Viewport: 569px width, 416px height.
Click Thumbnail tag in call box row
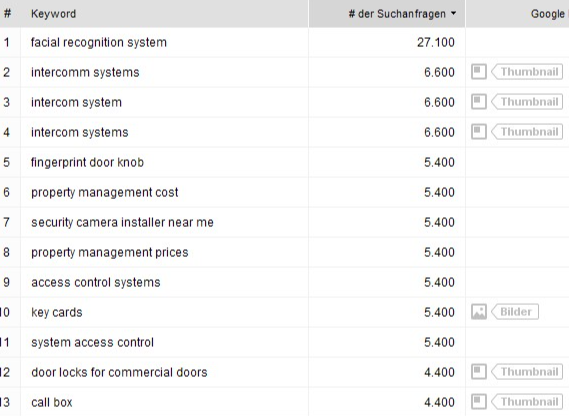[x=527, y=402]
